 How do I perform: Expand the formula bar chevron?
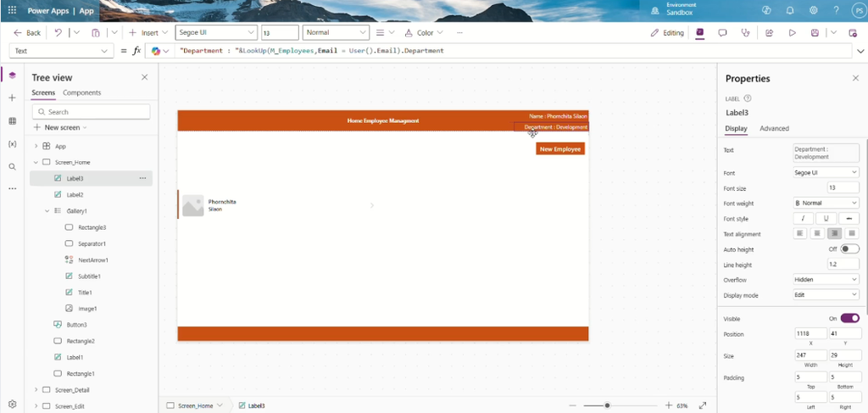860,51
